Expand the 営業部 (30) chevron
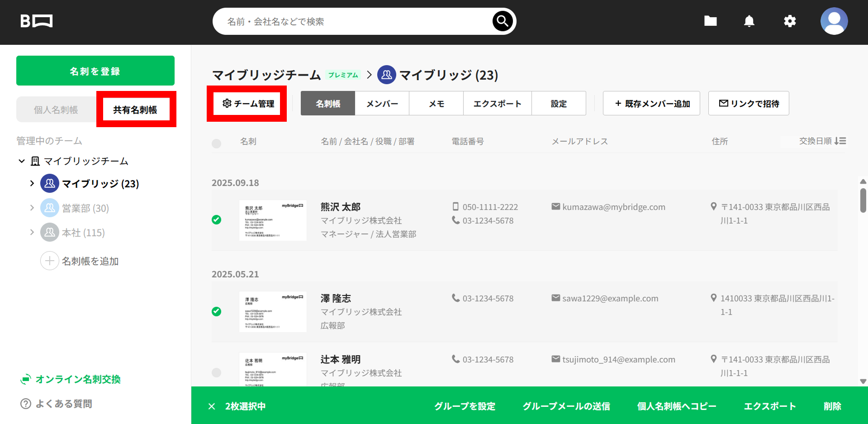 [32, 208]
